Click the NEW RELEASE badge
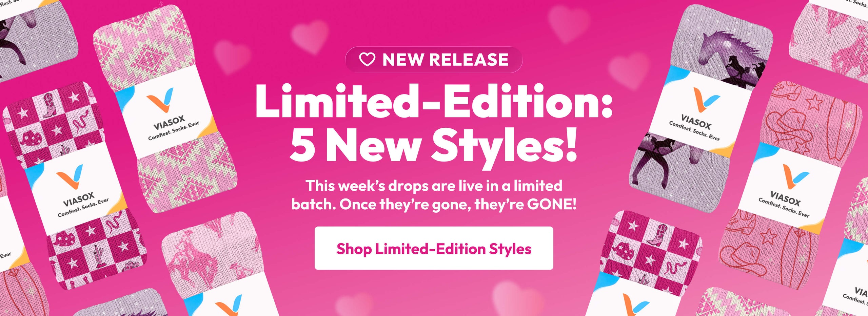 point(434,60)
